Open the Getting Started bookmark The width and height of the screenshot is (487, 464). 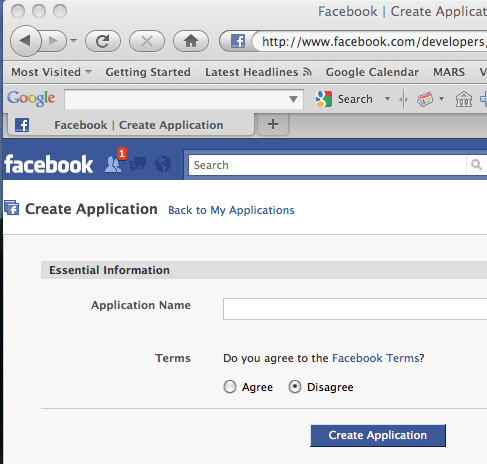click(148, 72)
